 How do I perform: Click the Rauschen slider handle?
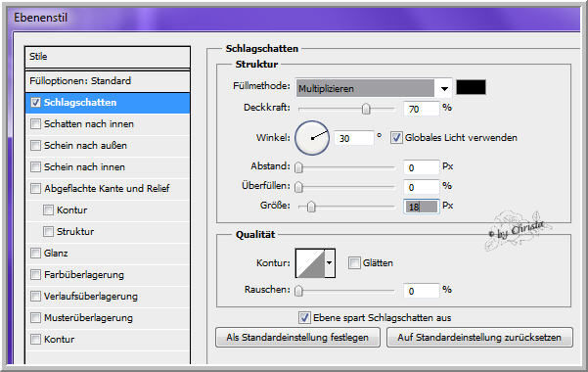[298, 291]
